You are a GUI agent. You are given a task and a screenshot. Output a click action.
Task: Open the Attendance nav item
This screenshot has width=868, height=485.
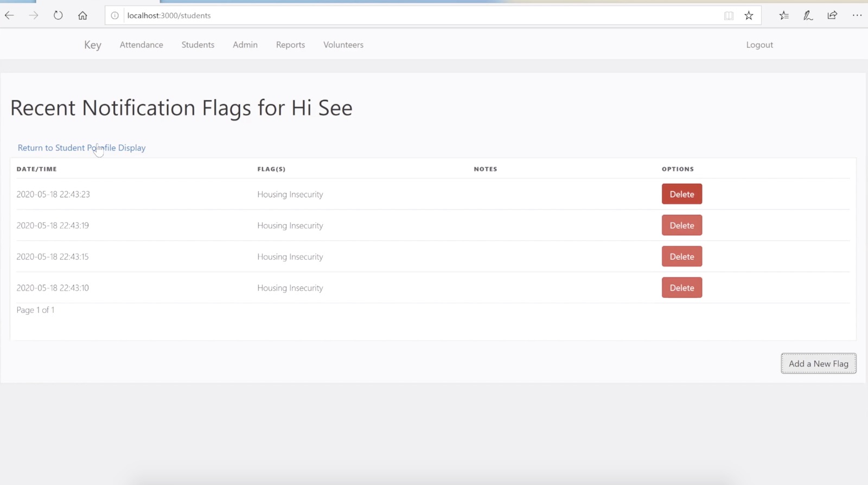(x=141, y=44)
